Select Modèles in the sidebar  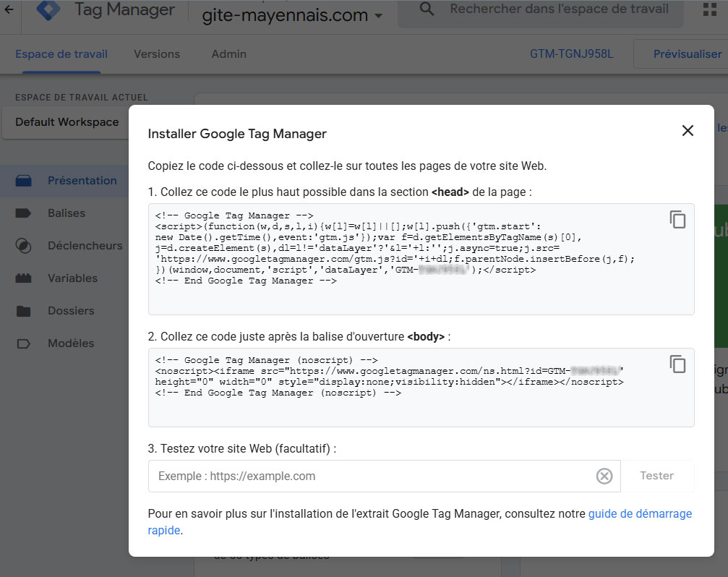(71, 343)
